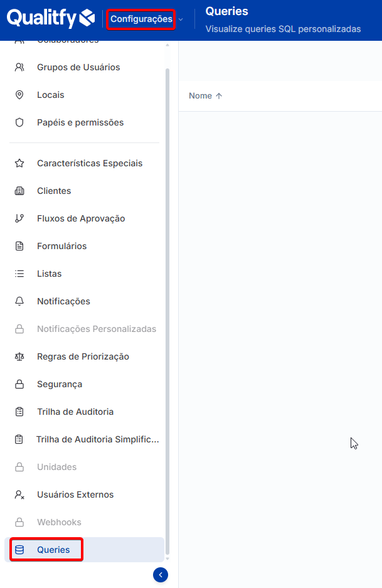Click the database icon for Queries
Screen dimensions: 382x588
(x=19, y=550)
